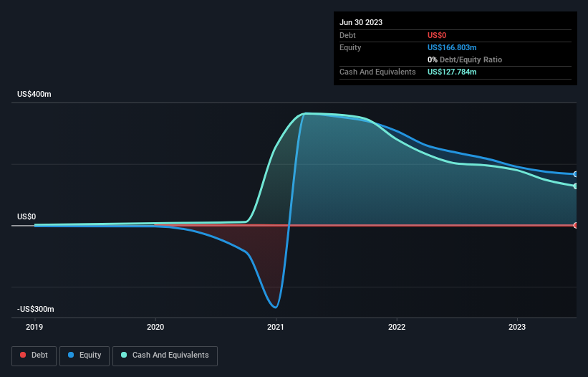The image size is (588, 377).
Task: Click the -US$300m y-axis label
Action: [x=36, y=310]
